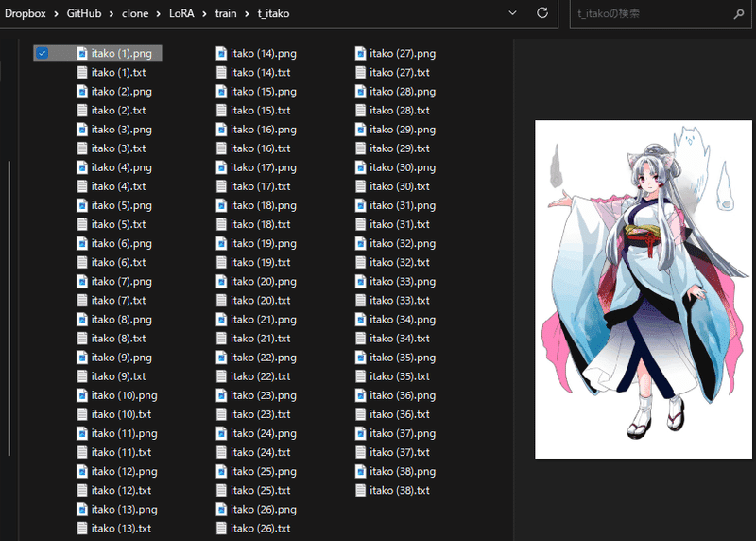Select the itako (31).png file icon
756x541 pixels.
coord(361,205)
